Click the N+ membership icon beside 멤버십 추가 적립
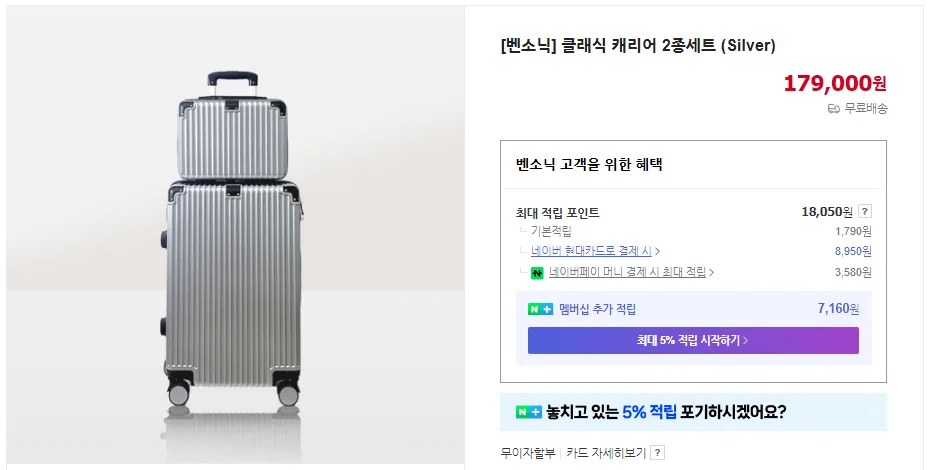The width and height of the screenshot is (929, 470). tap(540, 309)
